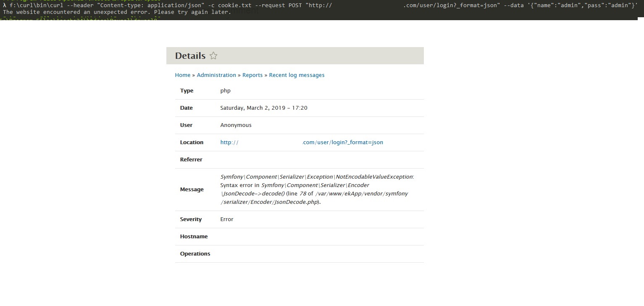Click the Message row label
Image resolution: width=644 pixels, height=306 pixels.
(192, 190)
